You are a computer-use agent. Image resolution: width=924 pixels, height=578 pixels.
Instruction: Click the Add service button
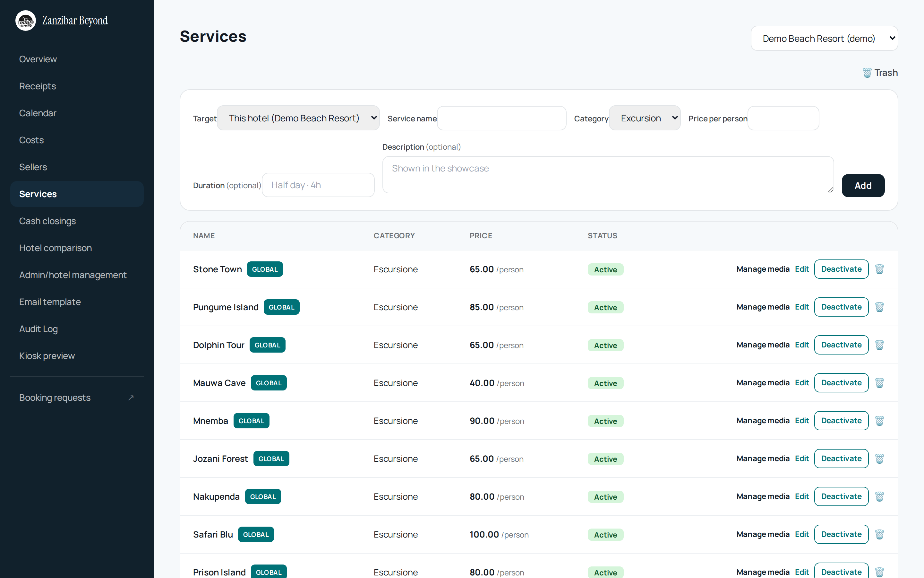(863, 185)
